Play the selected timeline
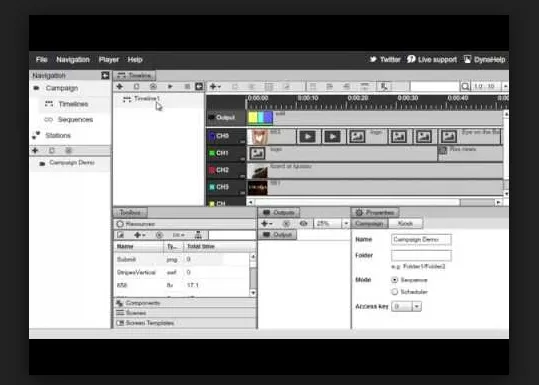Screen dimensions: 539x385 point(170,86)
